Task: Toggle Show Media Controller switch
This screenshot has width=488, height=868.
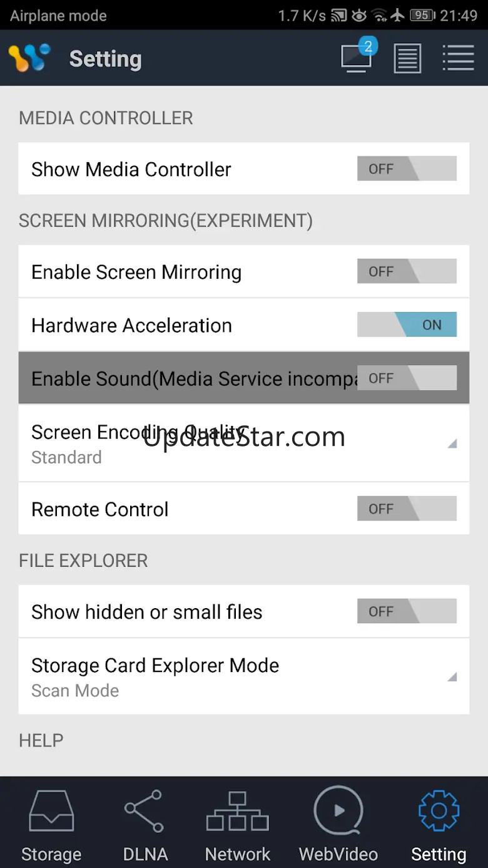Action: tap(407, 169)
